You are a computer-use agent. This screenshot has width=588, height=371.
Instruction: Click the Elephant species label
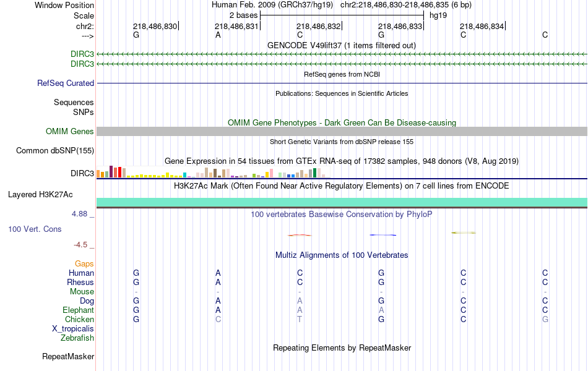tap(79, 310)
